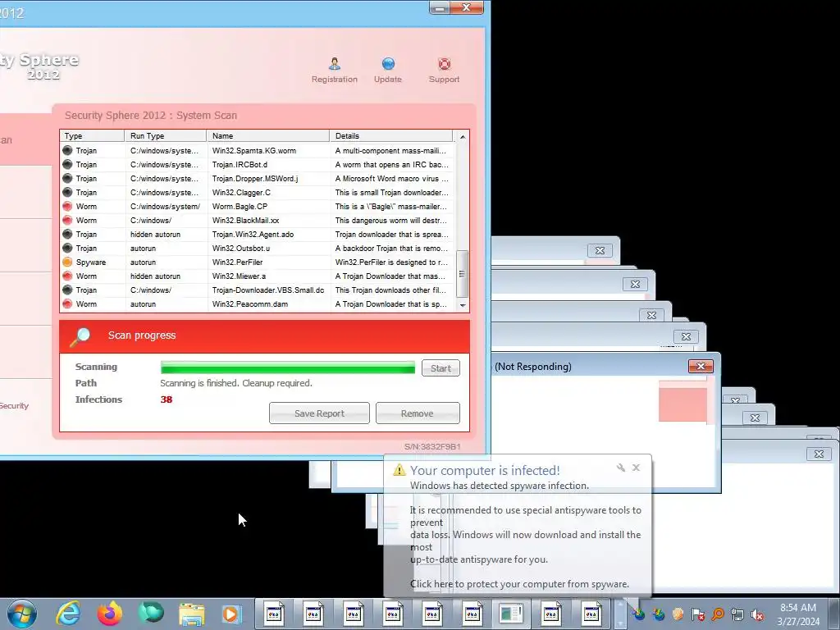840x630 pixels.
Task: Click the Spyware orange icon in Win32.PerFiler row
Action: (x=67, y=262)
